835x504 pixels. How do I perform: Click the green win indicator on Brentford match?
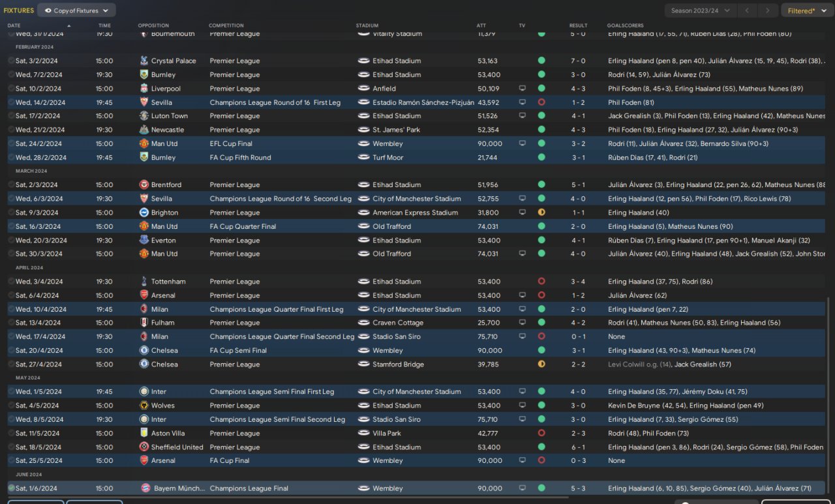click(x=541, y=185)
